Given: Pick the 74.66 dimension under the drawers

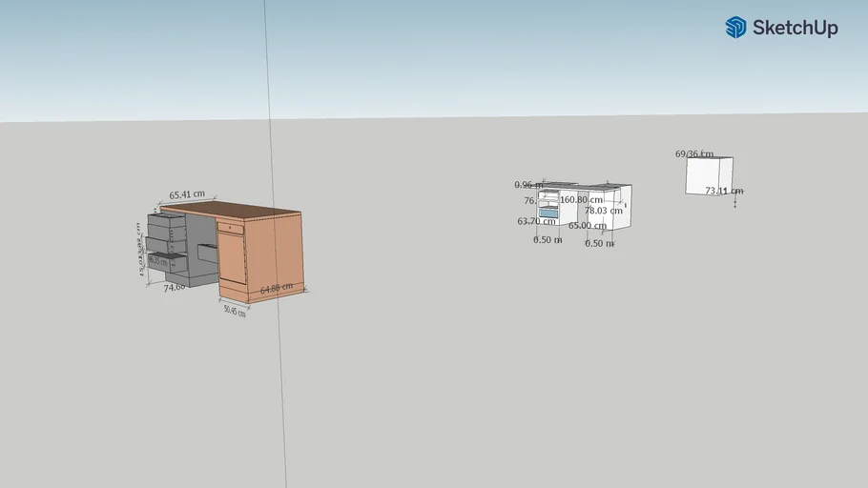Looking at the screenshot, I should click(174, 287).
